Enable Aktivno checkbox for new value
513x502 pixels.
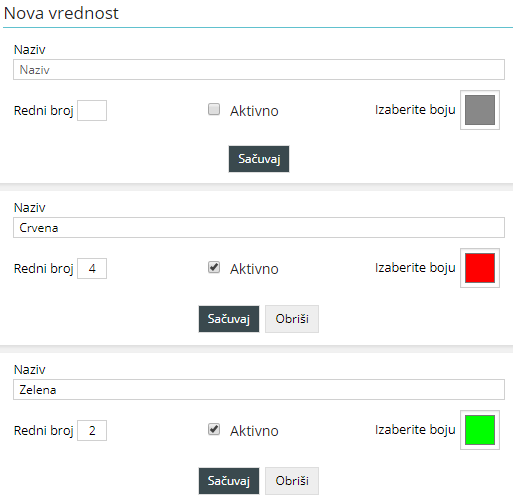click(214, 109)
